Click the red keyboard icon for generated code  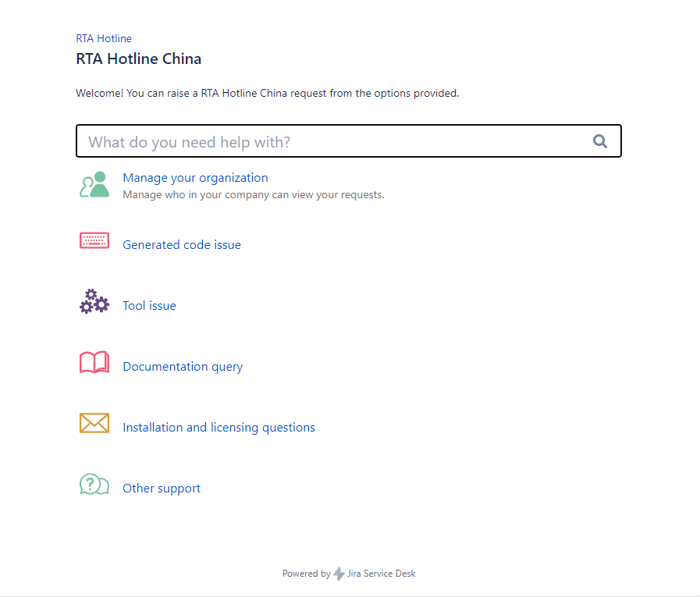pyautogui.click(x=94, y=240)
